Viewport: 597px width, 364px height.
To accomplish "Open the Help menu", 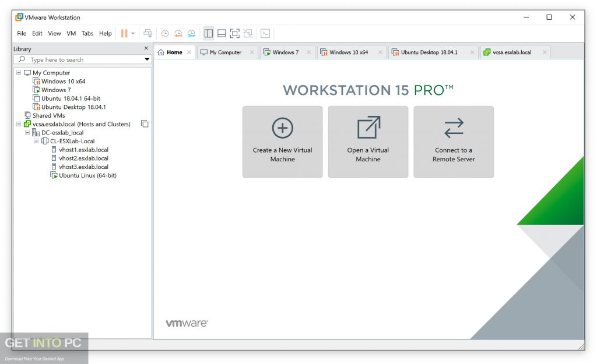I will [106, 33].
